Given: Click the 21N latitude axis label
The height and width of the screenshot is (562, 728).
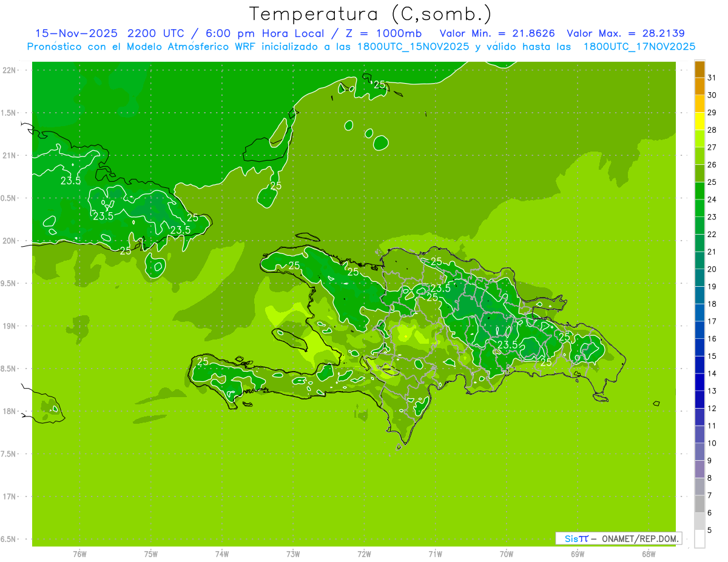Looking at the screenshot, I should pos(9,156).
